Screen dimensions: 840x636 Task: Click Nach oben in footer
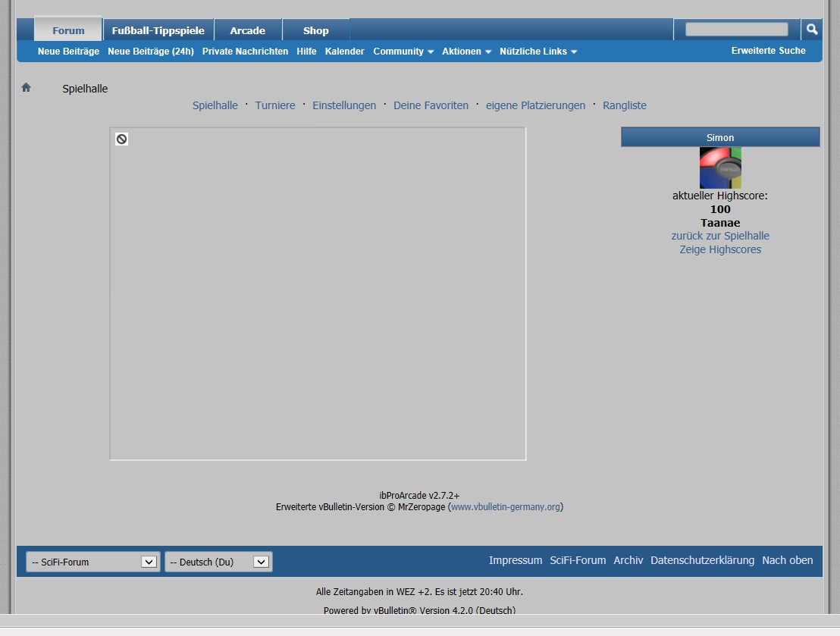[x=787, y=560]
